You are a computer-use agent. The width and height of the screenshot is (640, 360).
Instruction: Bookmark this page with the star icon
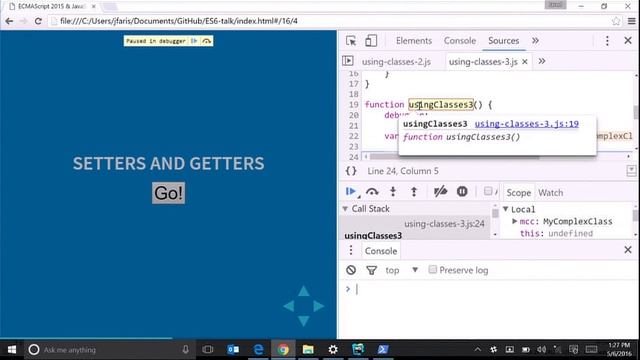[616, 21]
